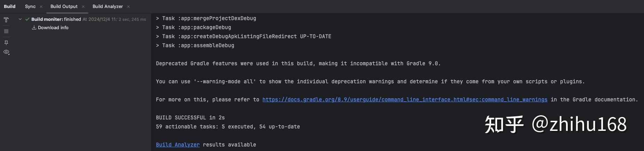Click the square Stop build icon
Screen dimensions: 644x151
tap(6, 31)
